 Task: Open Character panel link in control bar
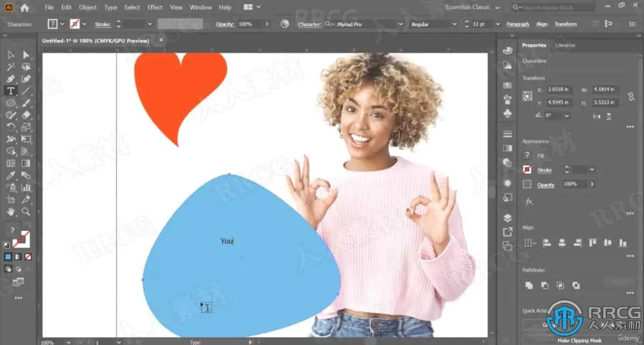tap(310, 24)
